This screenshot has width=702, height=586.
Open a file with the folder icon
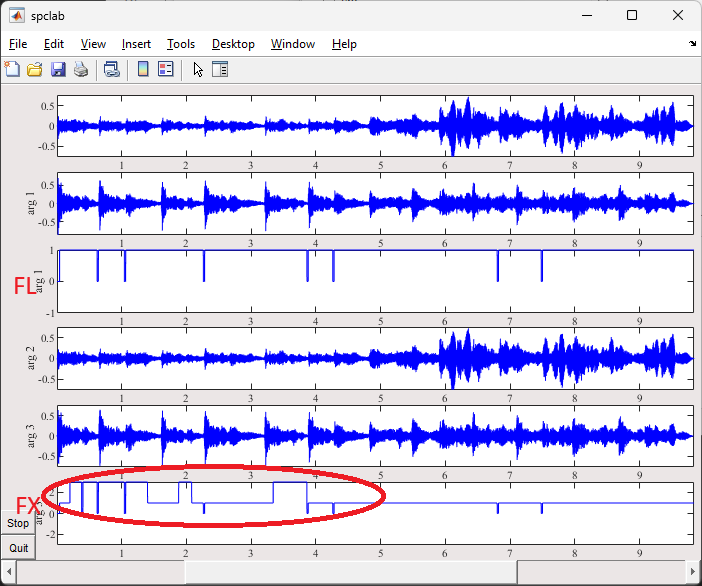(x=35, y=69)
